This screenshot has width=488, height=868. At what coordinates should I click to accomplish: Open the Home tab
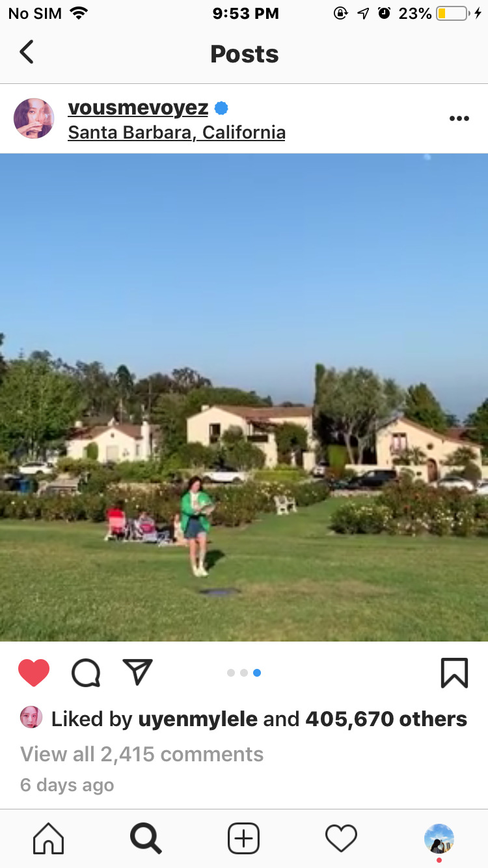[x=49, y=838]
